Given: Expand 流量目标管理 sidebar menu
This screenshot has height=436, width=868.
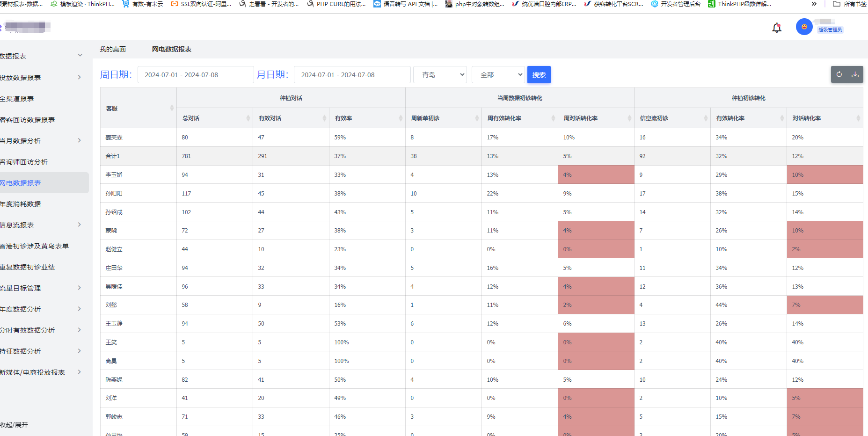Looking at the screenshot, I should (79, 288).
